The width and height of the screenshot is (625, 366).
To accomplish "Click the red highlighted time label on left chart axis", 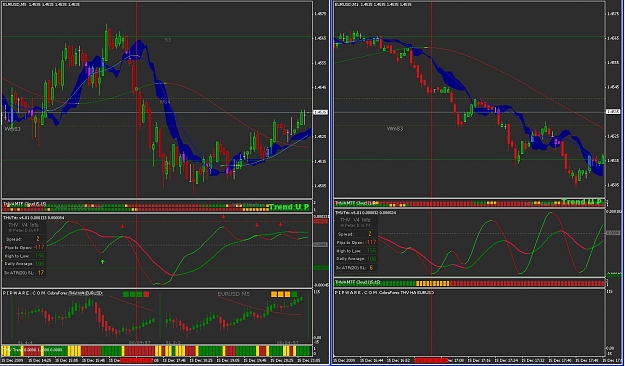I will click(x=136, y=360).
